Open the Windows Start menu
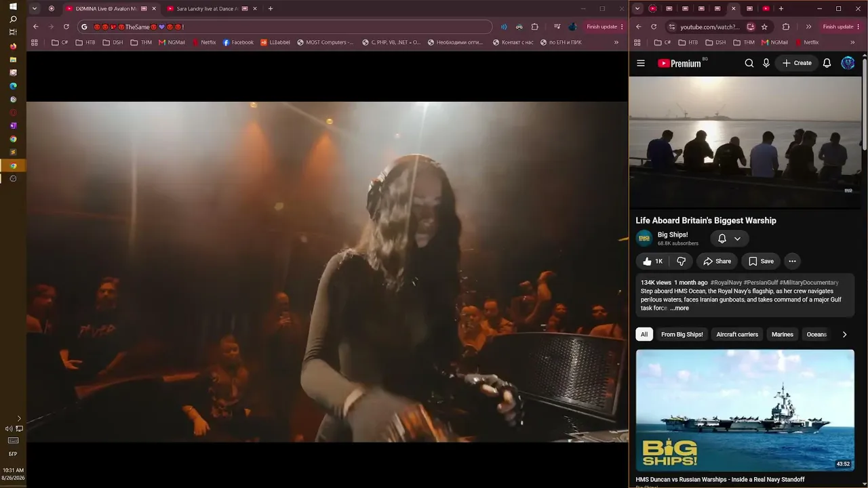Image resolution: width=868 pixels, height=488 pixels. coord(13,6)
